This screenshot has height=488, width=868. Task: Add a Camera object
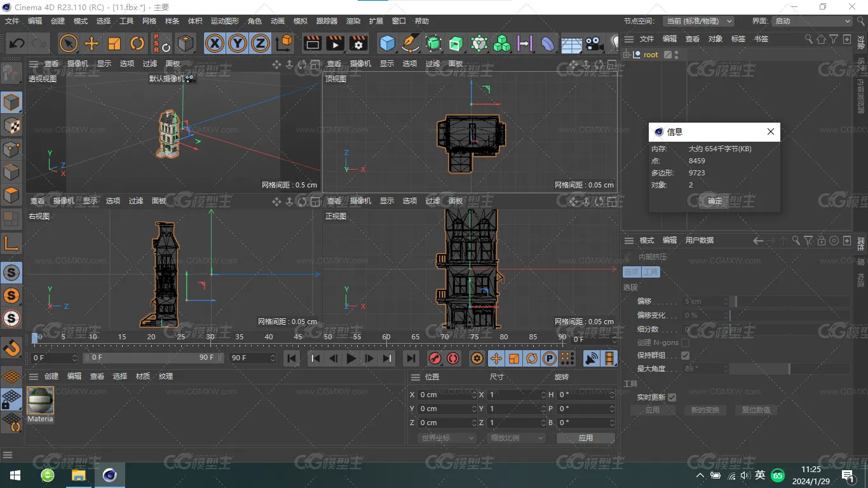click(x=594, y=43)
